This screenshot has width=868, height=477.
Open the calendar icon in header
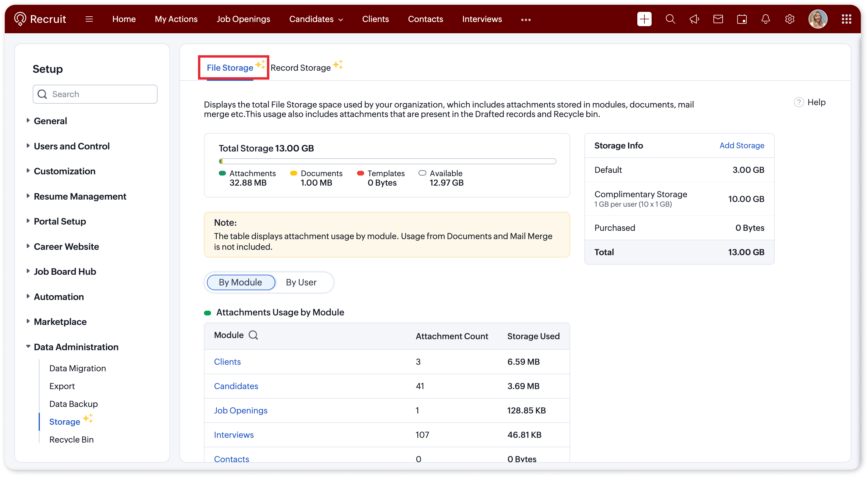[x=742, y=19]
